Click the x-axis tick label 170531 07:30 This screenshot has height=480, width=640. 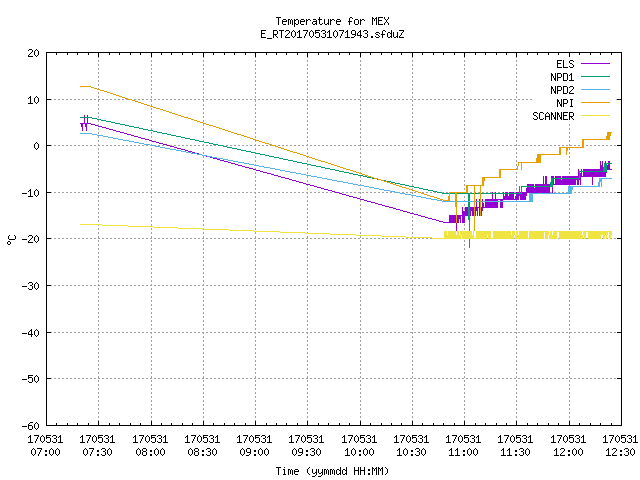click(97, 446)
